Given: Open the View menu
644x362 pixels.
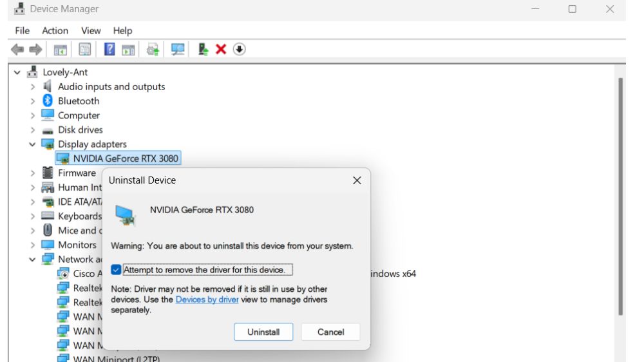Looking at the screenshot, I should tap(91, 30).
